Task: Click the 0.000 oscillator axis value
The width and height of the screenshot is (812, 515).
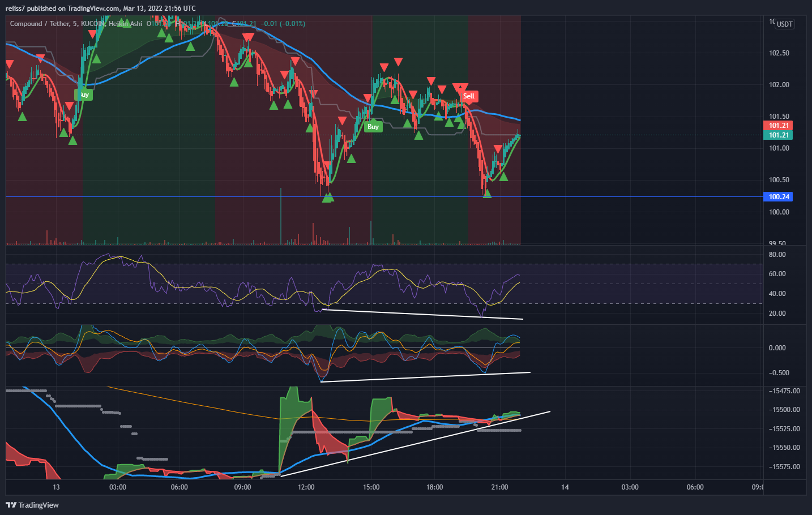Action: tap(777, 348)
